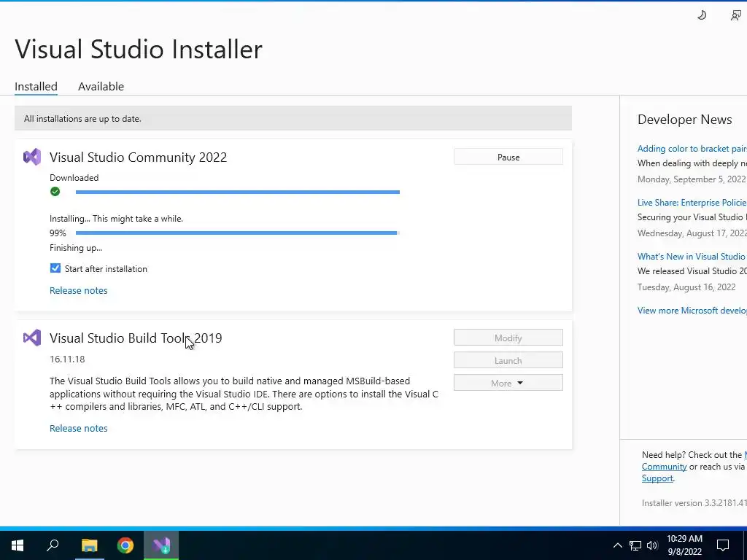Click the green Downloaded checkmark icon

55,192
